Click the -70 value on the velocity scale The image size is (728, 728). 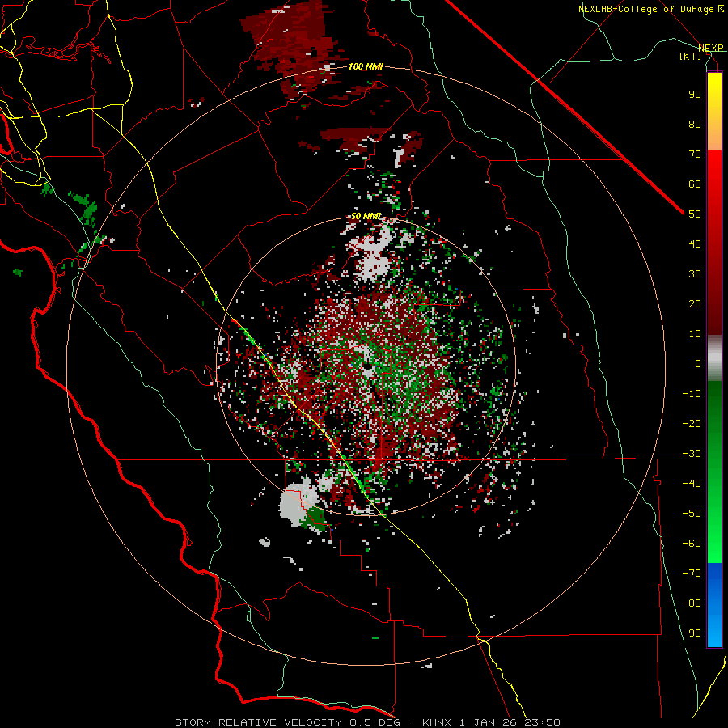tap(692, 574)
